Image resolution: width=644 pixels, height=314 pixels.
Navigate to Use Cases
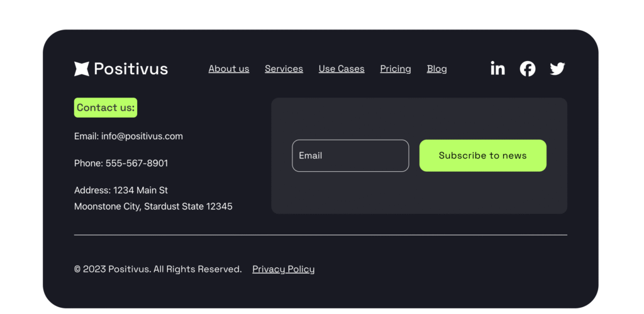click(x=341, y=69)
